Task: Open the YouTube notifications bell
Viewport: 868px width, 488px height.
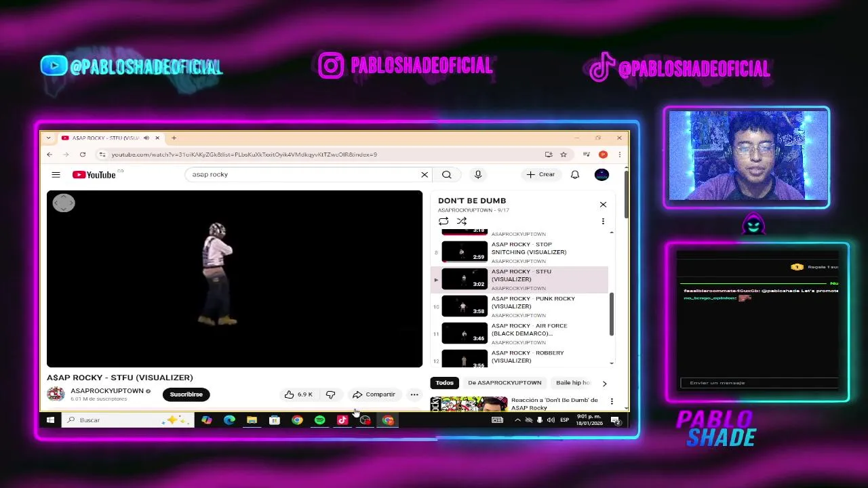Action: (575, 175)
